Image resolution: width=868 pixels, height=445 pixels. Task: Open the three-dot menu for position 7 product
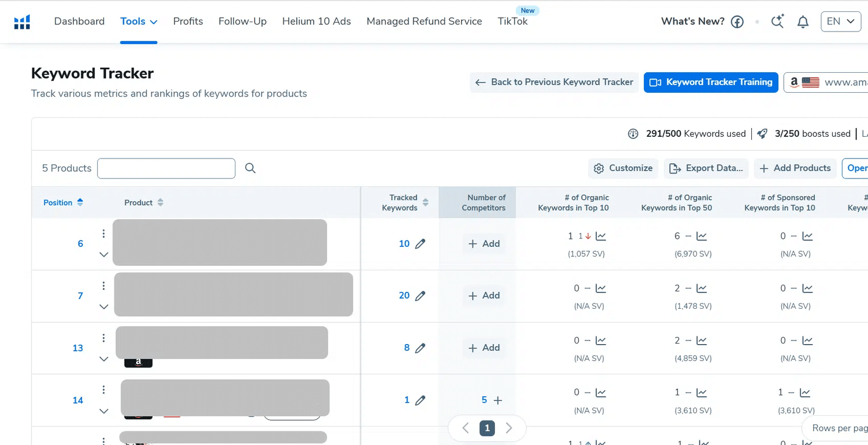104,285
